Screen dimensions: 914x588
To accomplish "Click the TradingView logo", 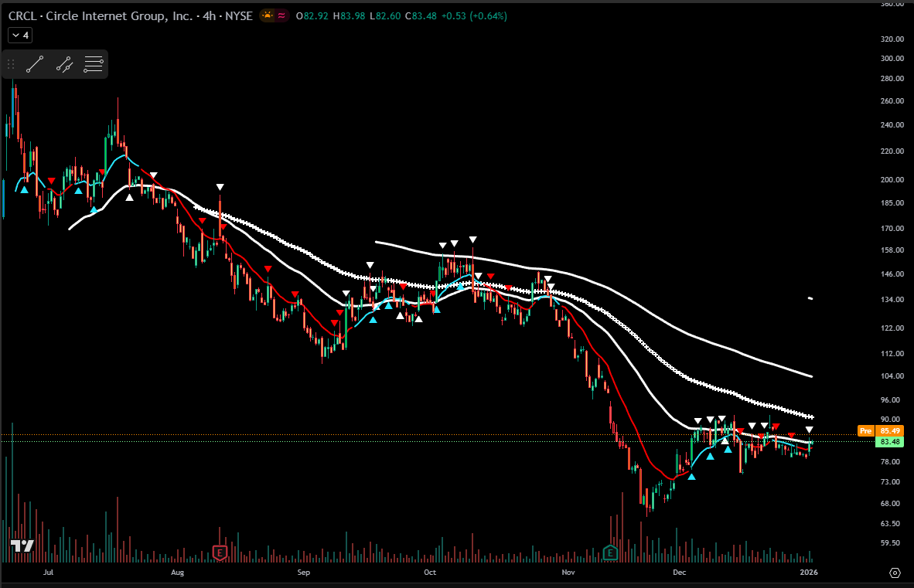I will tap(22, 546).
